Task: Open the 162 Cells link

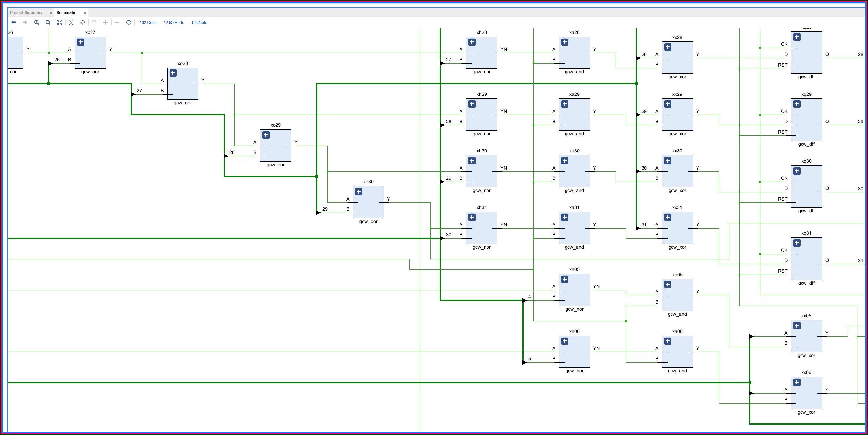Action: 148,23
